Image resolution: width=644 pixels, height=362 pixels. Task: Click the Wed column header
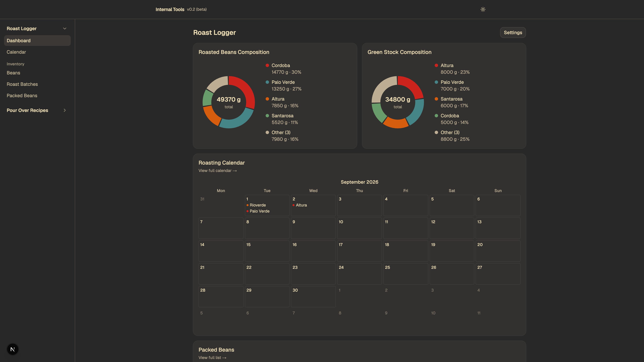click(313, 191)
